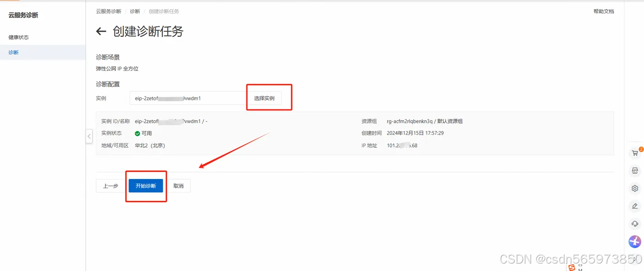Click the 上一步 button

click(x=110, y=186)
